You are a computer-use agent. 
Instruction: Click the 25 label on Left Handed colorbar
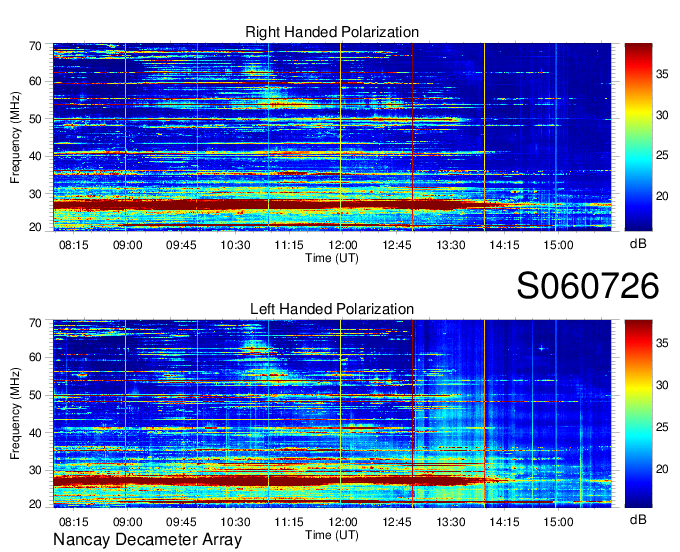click(662, 427)
